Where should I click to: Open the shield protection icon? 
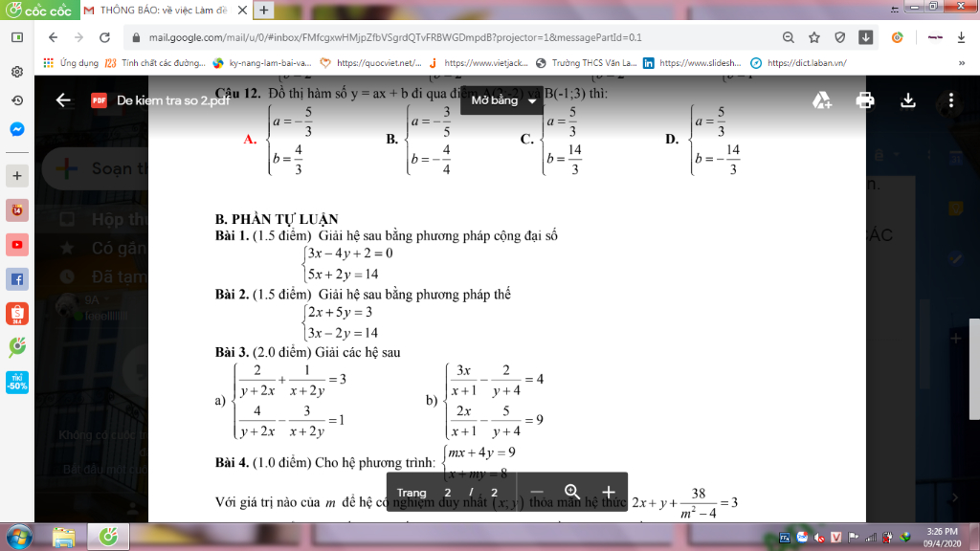pos(839,37)
